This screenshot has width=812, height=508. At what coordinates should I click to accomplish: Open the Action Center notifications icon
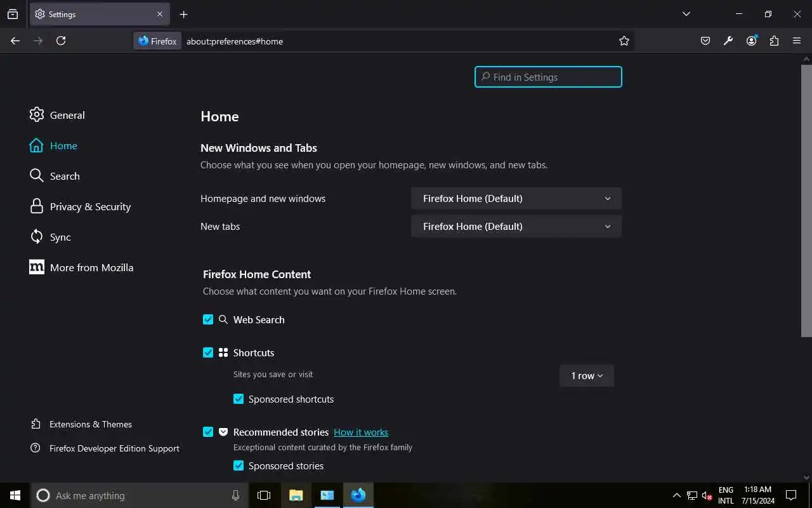(x=791, y=495)
